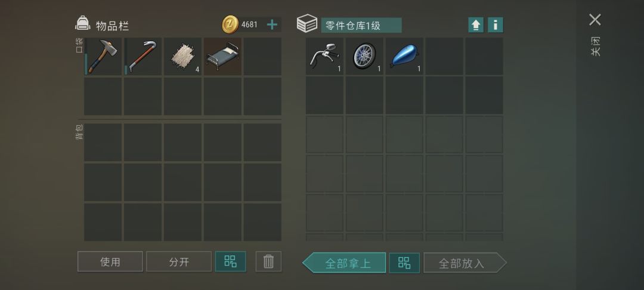
Task: Click the 分开 split button
Action: 179,261
